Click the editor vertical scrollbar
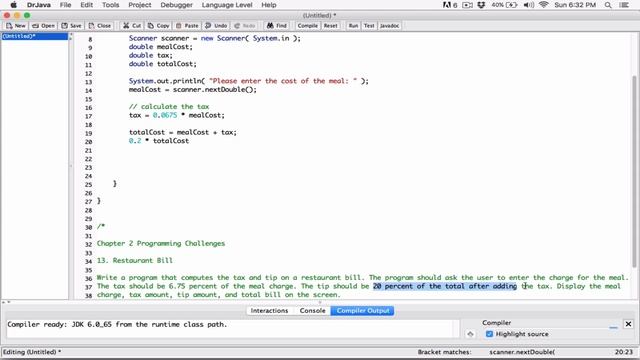Viewport: 640px width, 360px height. (x=635, y=171)
